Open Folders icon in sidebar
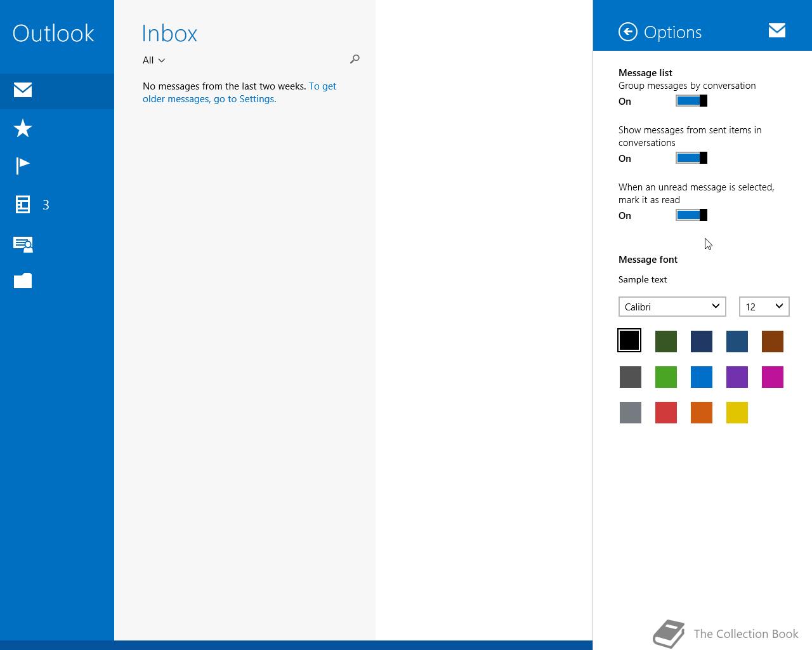This screenshot has width=812, height=650. click(x=23, y=281)
